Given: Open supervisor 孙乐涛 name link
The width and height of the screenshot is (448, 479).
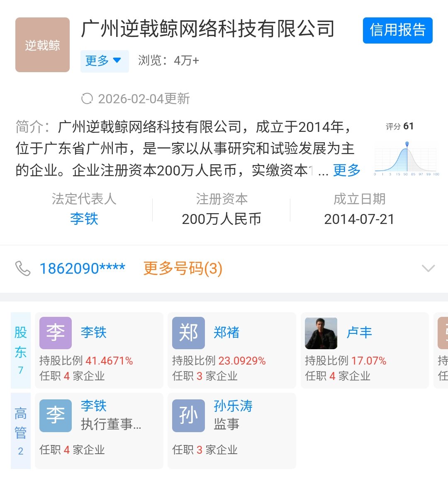Looking at the screenshot, I should (x=233, y=406).
